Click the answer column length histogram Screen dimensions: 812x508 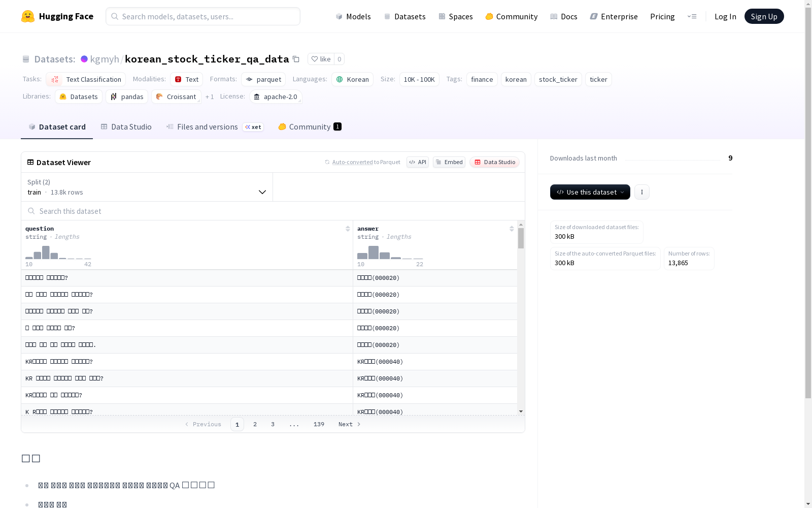390,252
